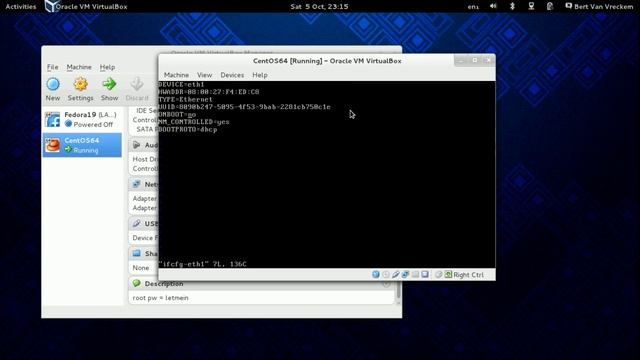Click the TYPE=Ethernet line in the VM terminal
This screenshot has height=360, width=640.
click(x=185, y=100)
